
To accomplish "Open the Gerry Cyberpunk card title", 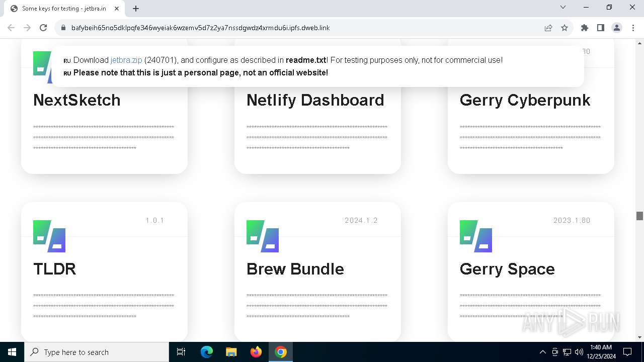I will tap(525, 100).
